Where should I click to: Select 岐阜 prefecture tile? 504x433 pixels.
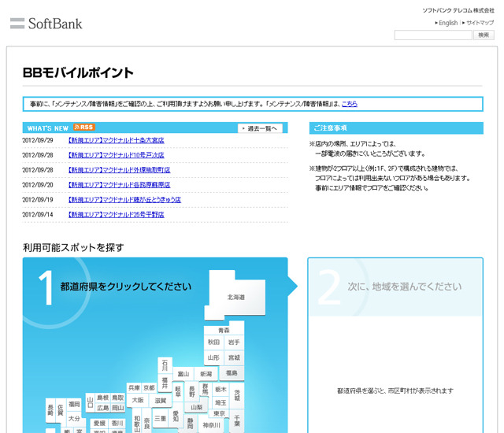[x=178, y=391]
